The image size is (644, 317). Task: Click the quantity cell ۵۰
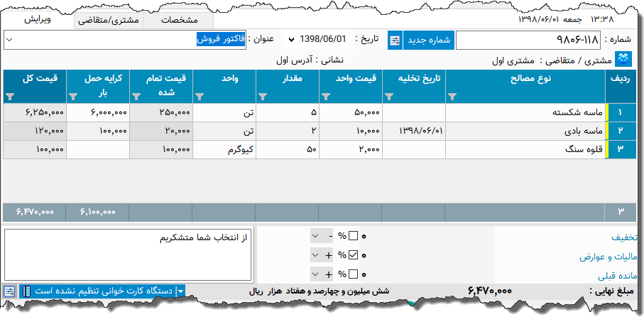[288, 150]
